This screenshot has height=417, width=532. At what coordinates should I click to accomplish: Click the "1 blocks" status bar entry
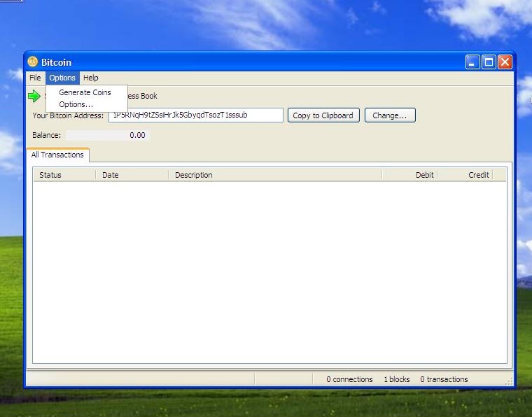[x=397, y=379]
